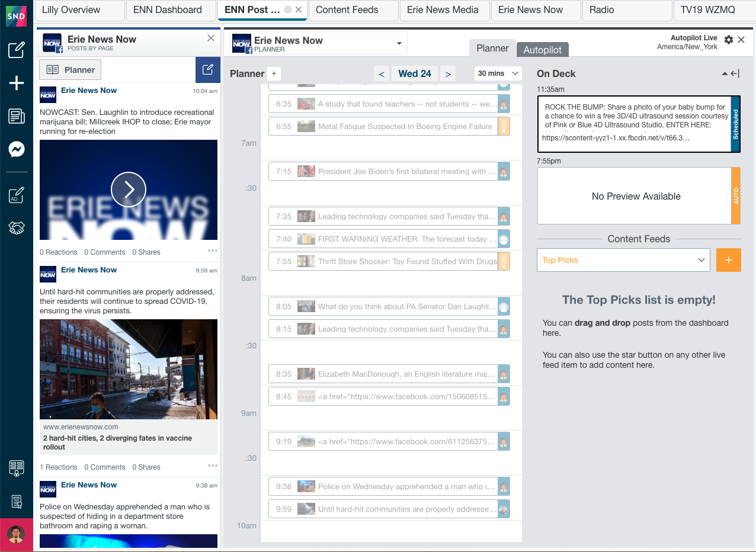Screen dimensions: 756x552
Task: Open Erie News Now link on 10:04 post
Action: pos(89,90)
